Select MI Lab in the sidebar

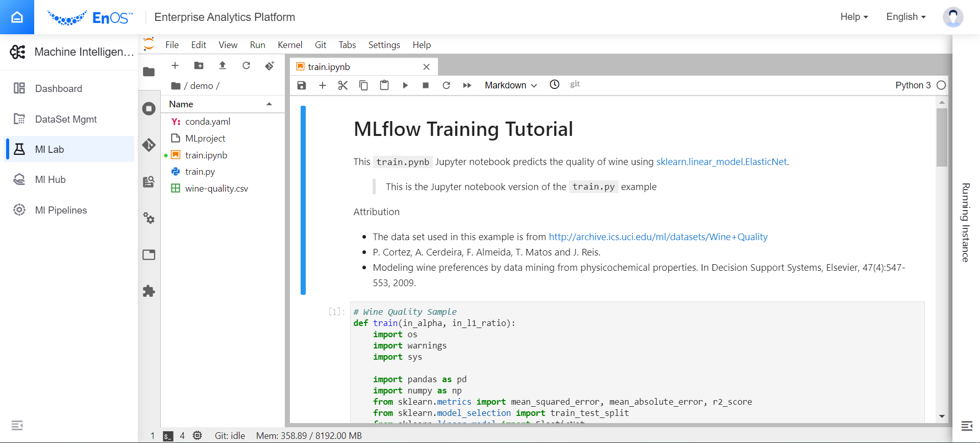point(69,149)
